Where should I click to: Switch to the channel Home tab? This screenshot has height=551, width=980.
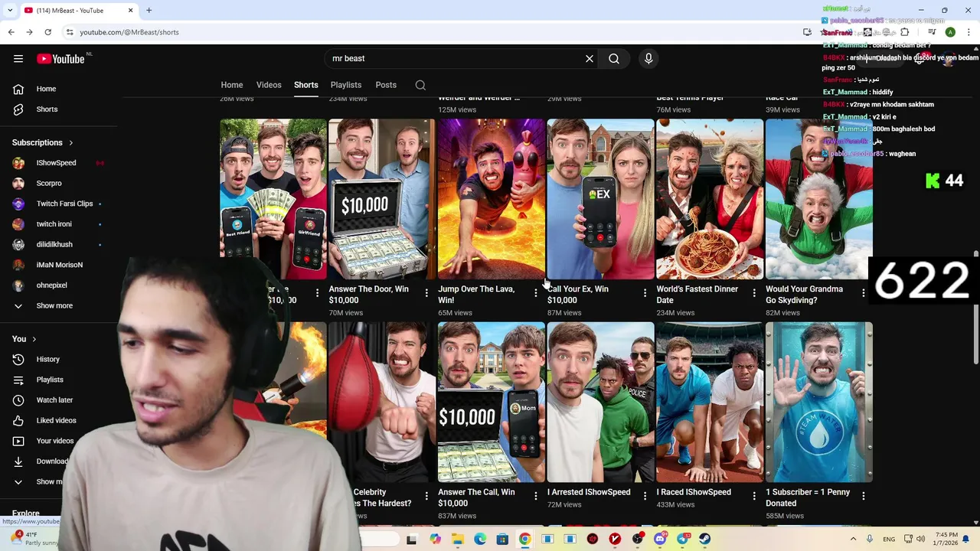click(x=232, y=85)
